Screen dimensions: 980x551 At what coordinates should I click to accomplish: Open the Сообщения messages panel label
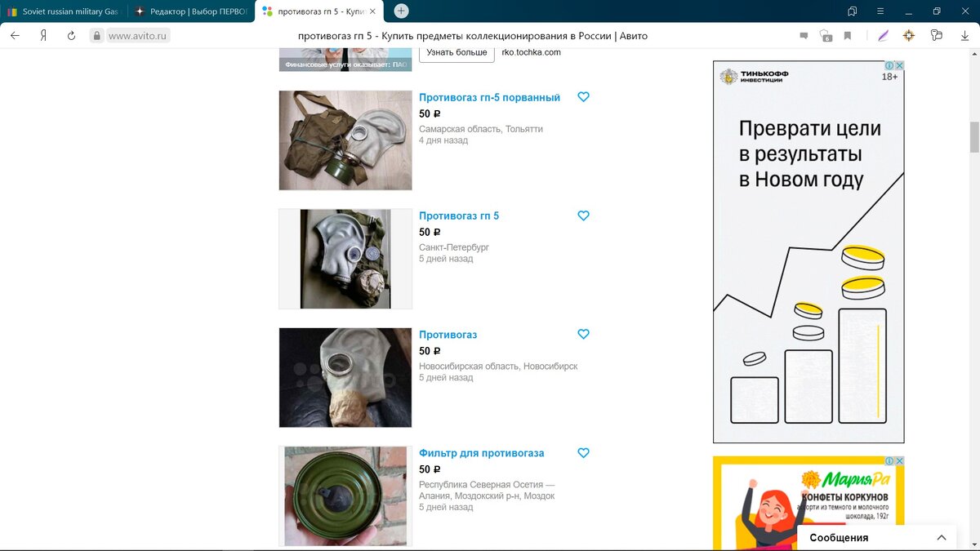(839, 538)
